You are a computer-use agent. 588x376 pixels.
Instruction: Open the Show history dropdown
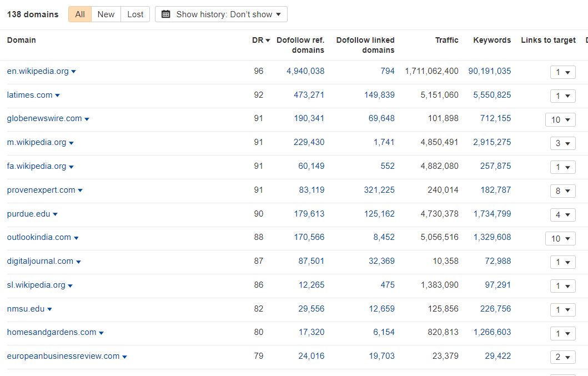click(221, 14)
